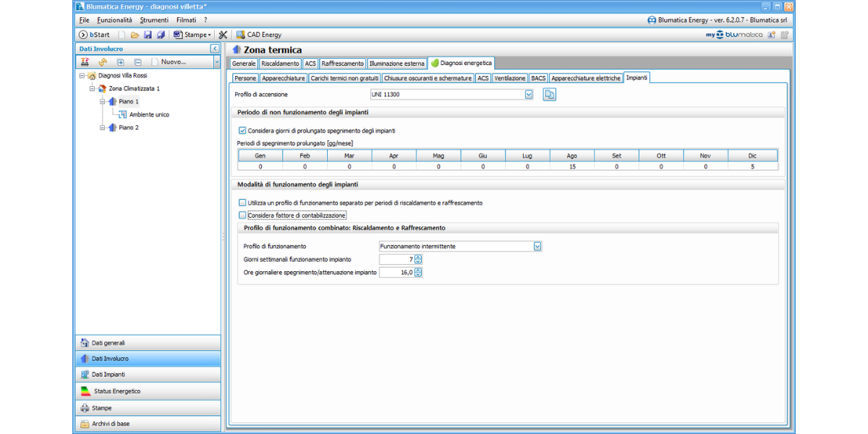Launch CAD Energy from the toolbar
This screenshot has width=868, height=434.
(258, 35)
